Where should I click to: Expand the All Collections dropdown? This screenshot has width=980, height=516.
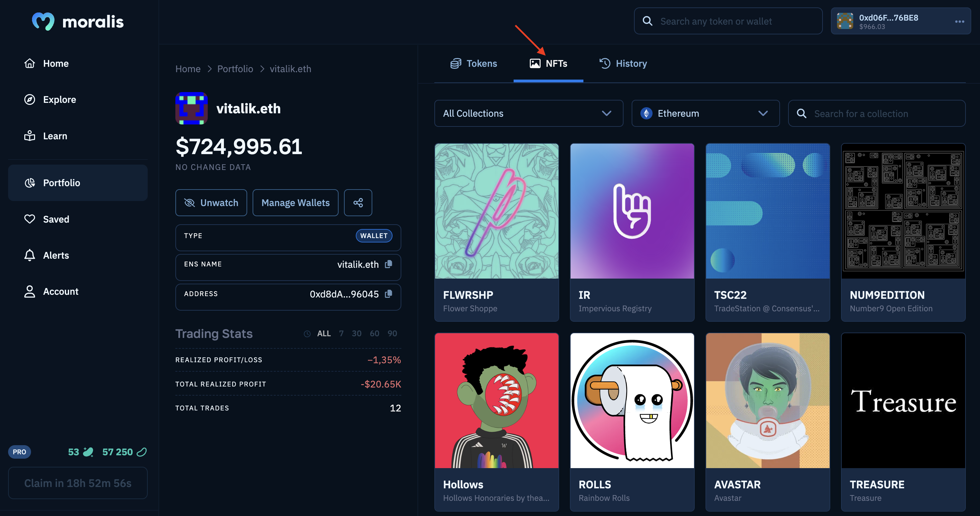(x=529, y=113)
